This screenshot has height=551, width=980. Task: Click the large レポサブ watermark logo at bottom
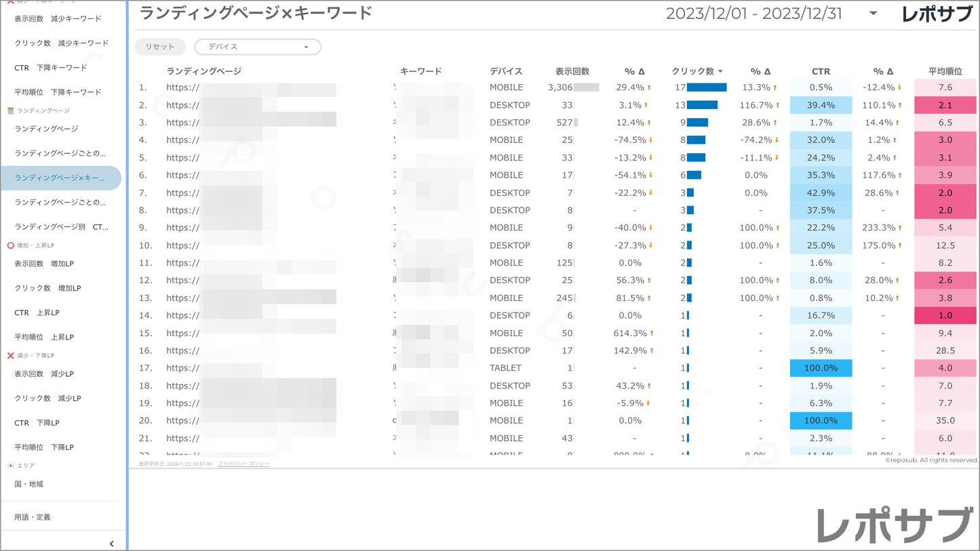(894, 525)
